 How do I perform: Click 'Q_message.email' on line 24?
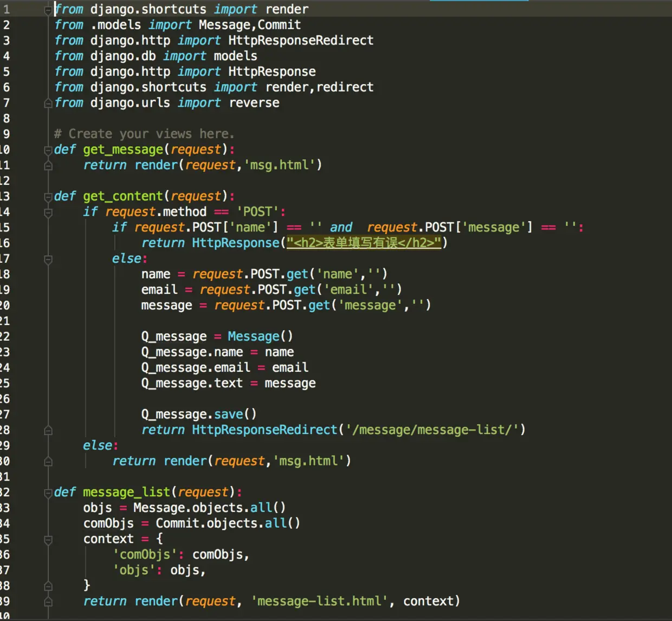click(x=196, y=368)
